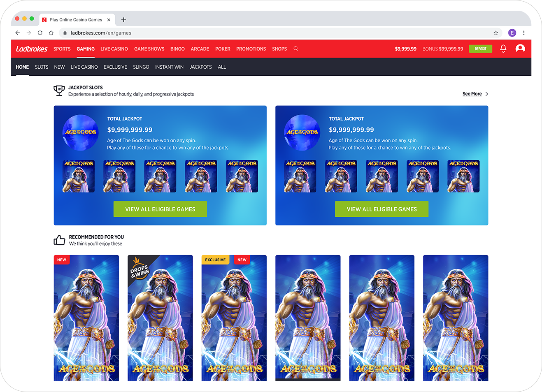542x392 pixels.
Task: Open the Chrome profile avatar E
Action: 512,33
